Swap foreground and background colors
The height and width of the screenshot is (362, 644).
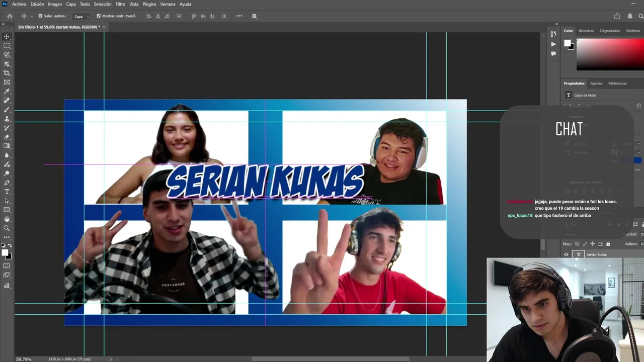[x=10, y=245]
